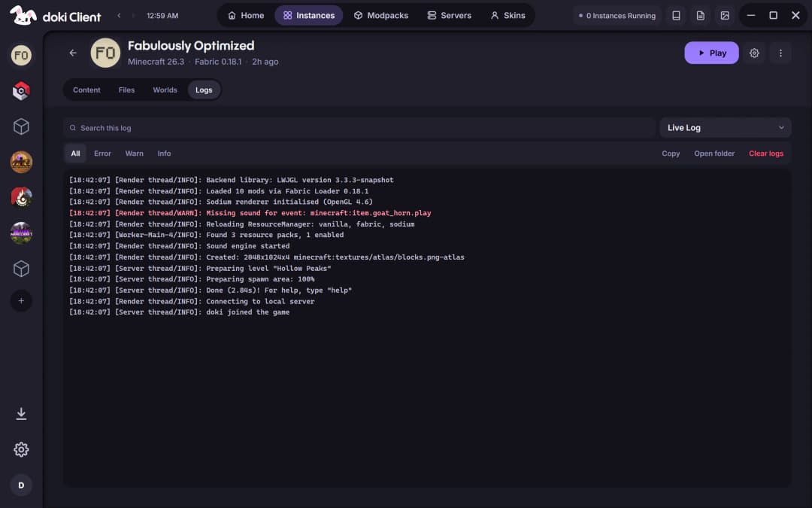The width and height of the screenshot is (812, 508).
Task: Expand the Live Log dropdown
Action: [x=725, y=127]
